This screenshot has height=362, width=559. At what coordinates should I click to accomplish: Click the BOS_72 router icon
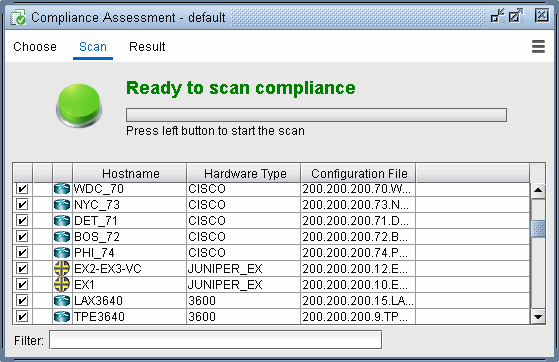62,236
